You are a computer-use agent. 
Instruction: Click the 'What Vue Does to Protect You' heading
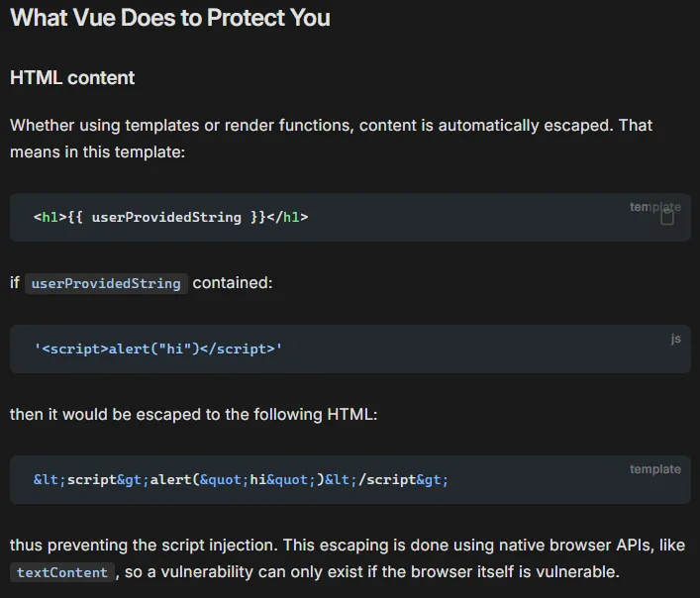point(170,18)
